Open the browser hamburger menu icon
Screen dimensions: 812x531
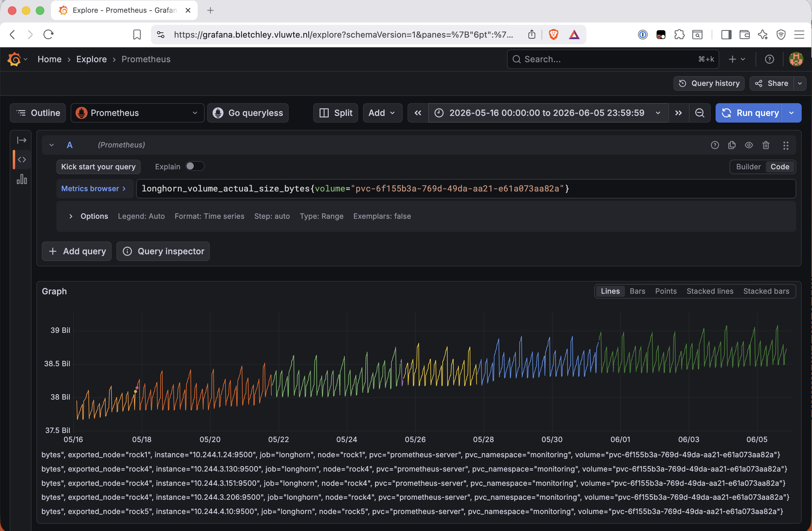click(x=799, y=35)
